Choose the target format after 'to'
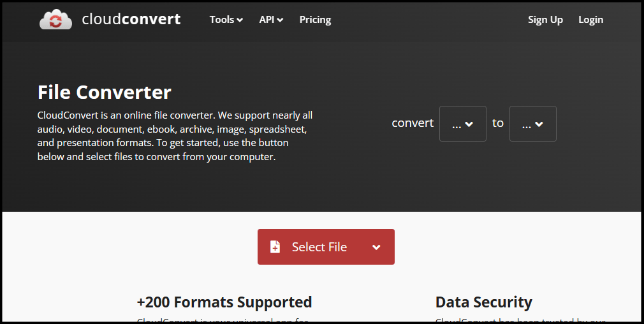The width and height of the screenshot is (644, 324). click(532, 124)
